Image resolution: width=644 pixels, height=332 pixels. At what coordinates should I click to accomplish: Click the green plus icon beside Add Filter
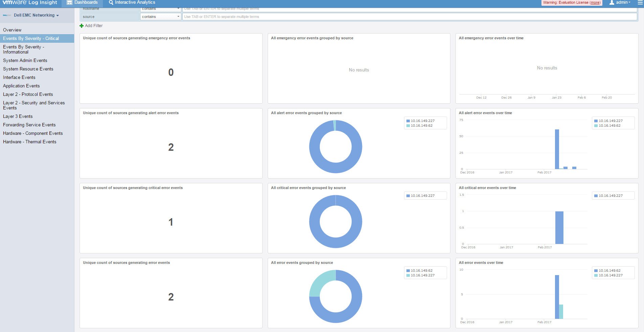(81, 25)
